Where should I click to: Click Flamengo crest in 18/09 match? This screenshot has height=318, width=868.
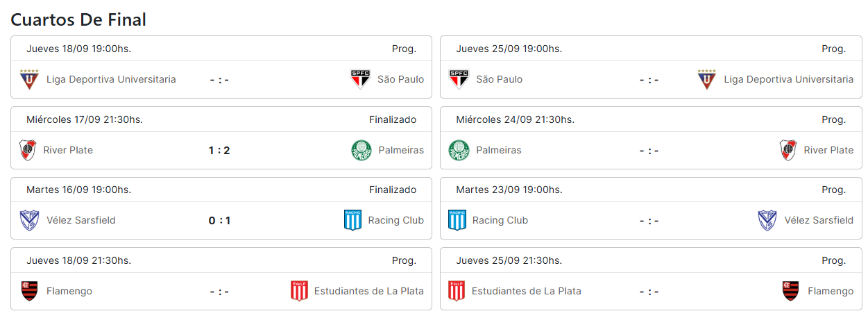pyautogui.click(x=29, y=291)
